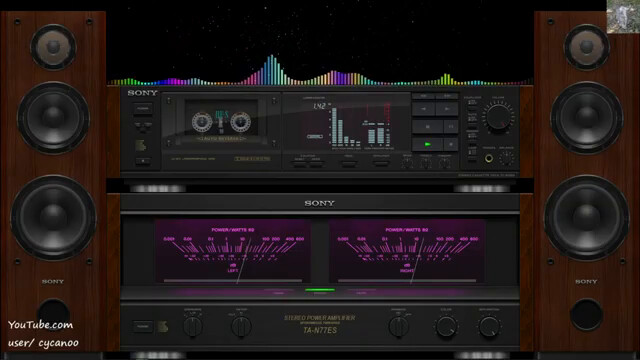Click the rewind button on the deck

coord(423,109)
